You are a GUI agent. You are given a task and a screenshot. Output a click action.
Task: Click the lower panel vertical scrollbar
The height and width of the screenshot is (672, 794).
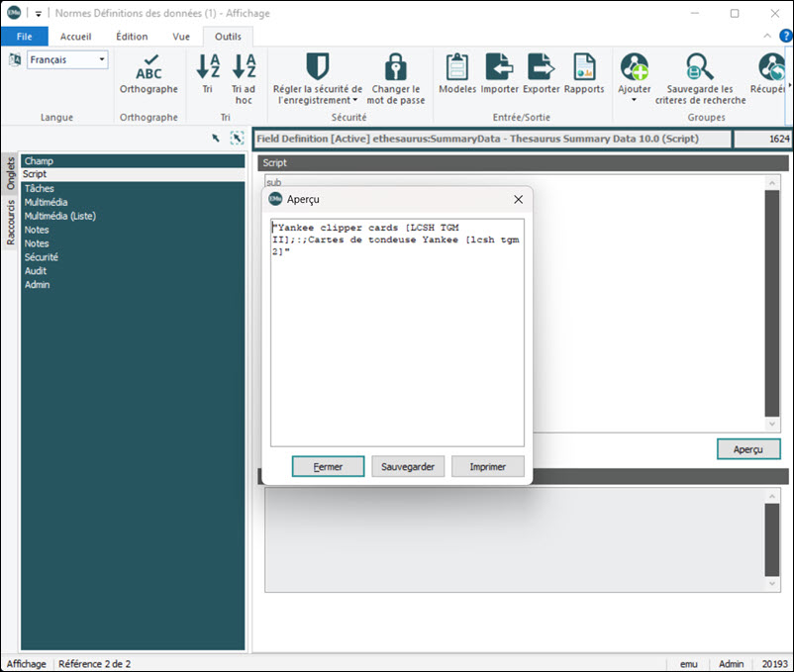771,540
